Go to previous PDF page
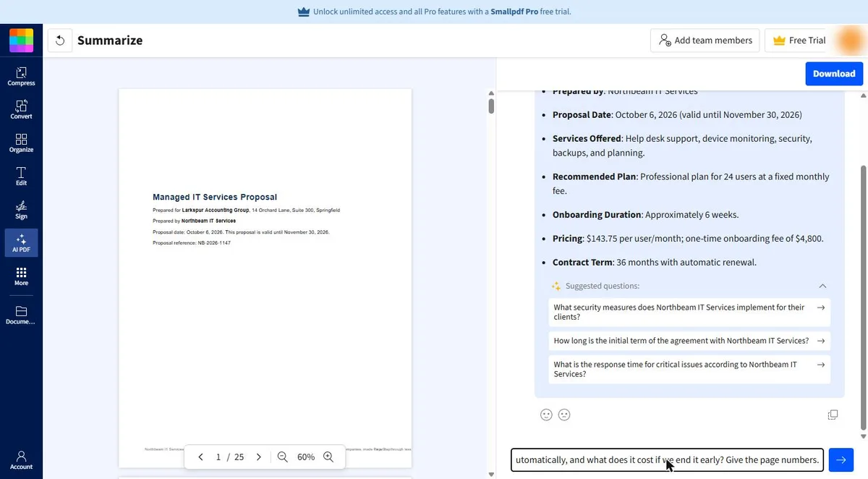 (200, 457)
